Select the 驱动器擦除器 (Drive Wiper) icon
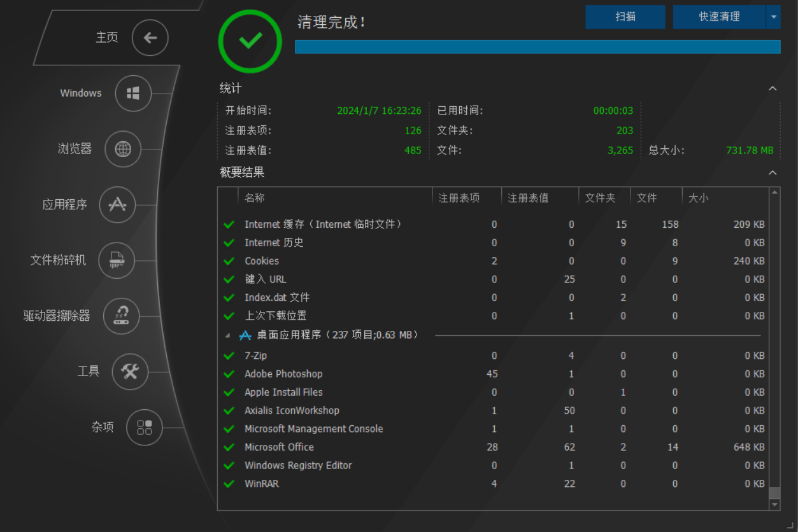 (x=121, y=316)
